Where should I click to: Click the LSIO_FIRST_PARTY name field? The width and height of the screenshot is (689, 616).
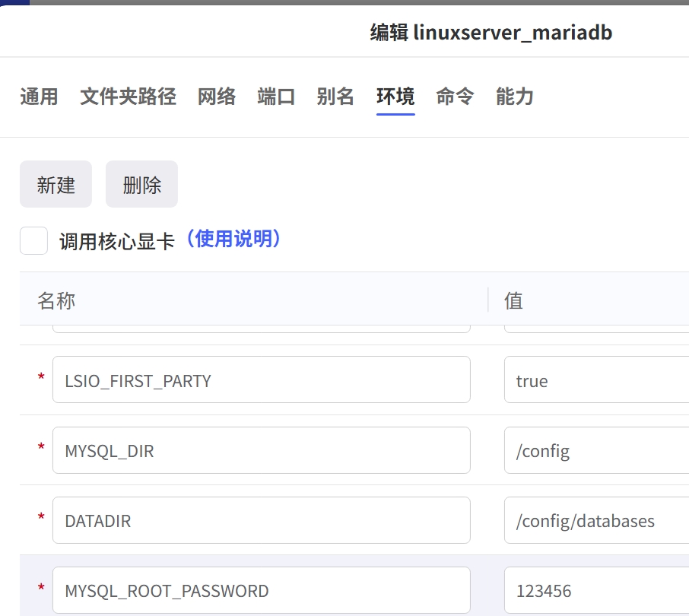(x=261, y=380)
